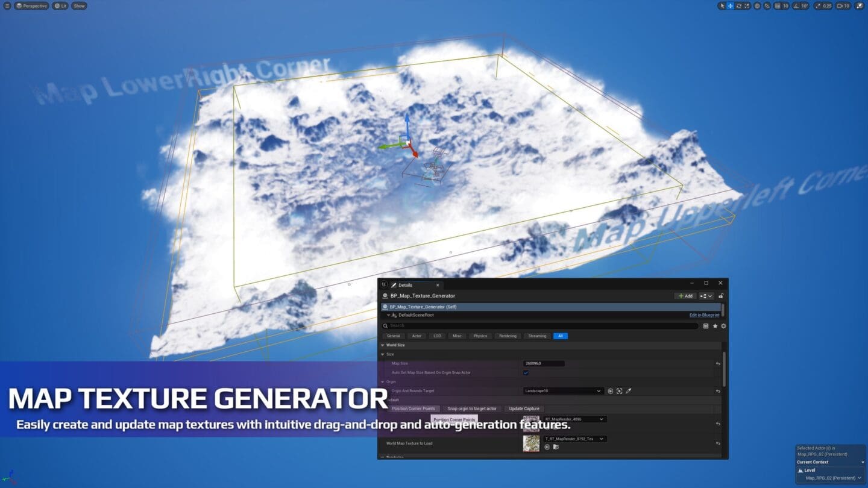Activate the Translate move tool
Image resolution: width=868 pixels, height=488 pixels.
tap(731, 6)
